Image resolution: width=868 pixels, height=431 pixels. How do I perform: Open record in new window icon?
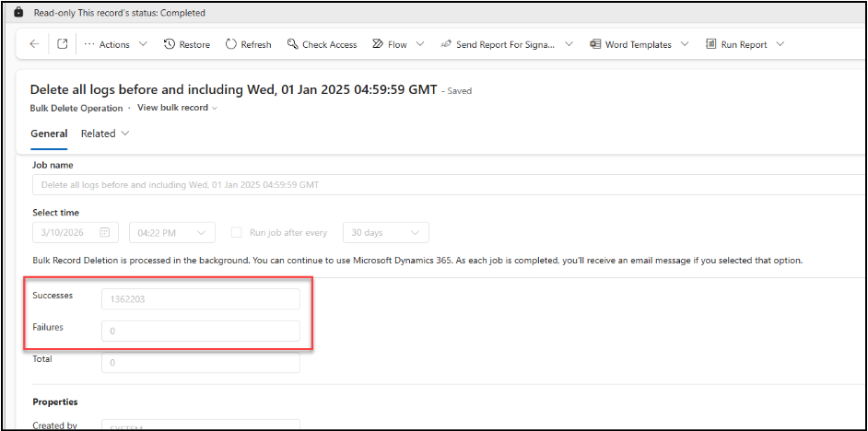click(63, 44)
